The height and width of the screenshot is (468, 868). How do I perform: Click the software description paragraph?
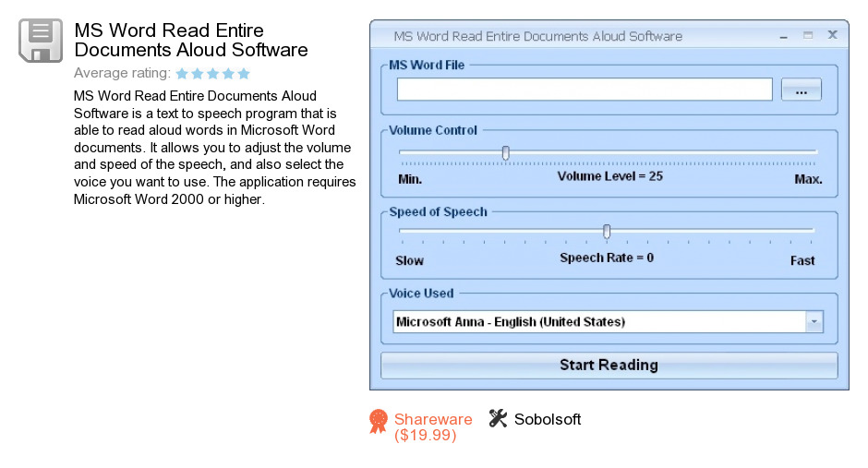click(215, 147)
